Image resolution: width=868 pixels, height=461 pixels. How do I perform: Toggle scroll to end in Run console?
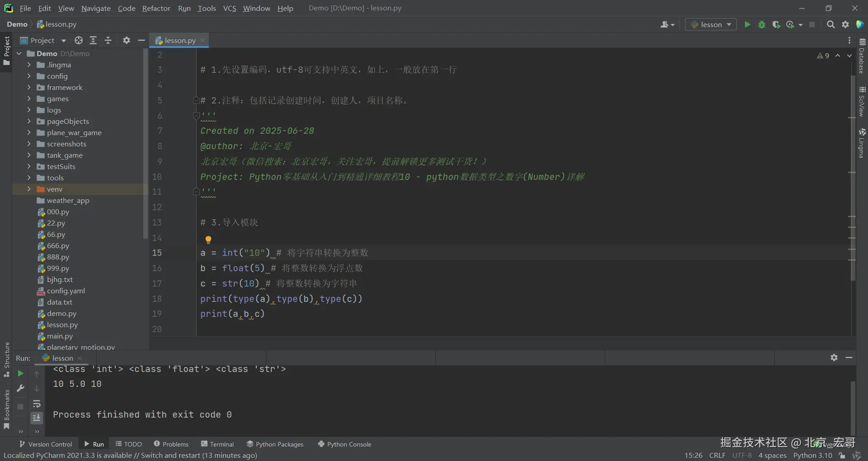point(37,418)
